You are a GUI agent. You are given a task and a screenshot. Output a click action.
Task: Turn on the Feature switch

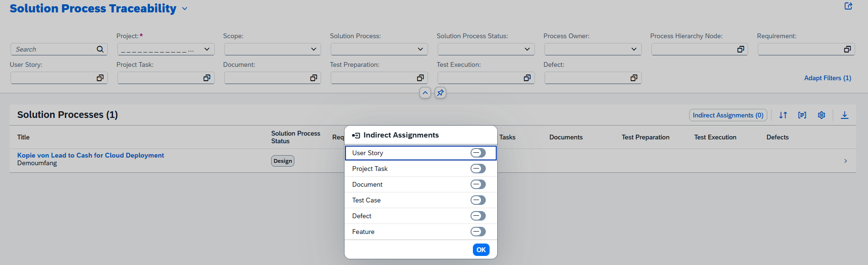click(478, 232)
